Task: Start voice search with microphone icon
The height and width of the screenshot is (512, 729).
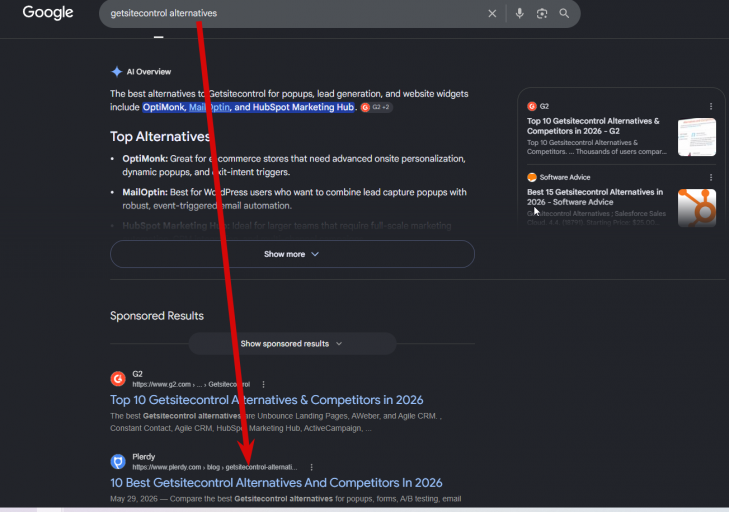Action: pos(519,13)
